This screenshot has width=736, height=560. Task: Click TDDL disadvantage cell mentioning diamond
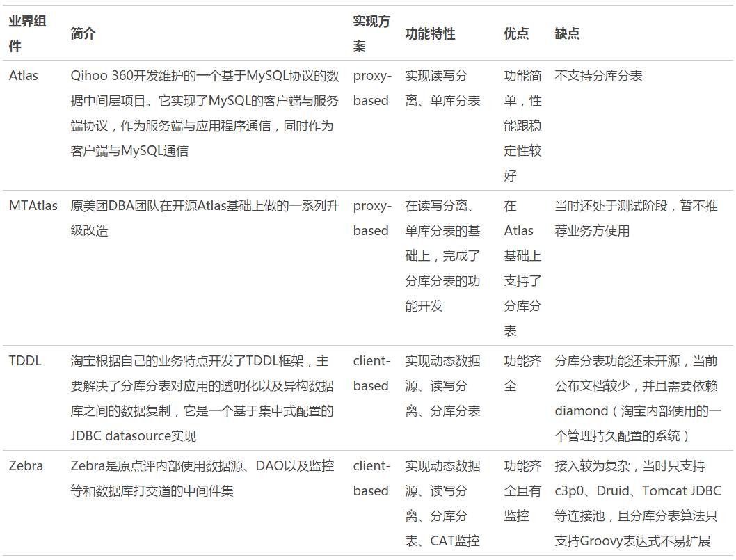(638, 398)
